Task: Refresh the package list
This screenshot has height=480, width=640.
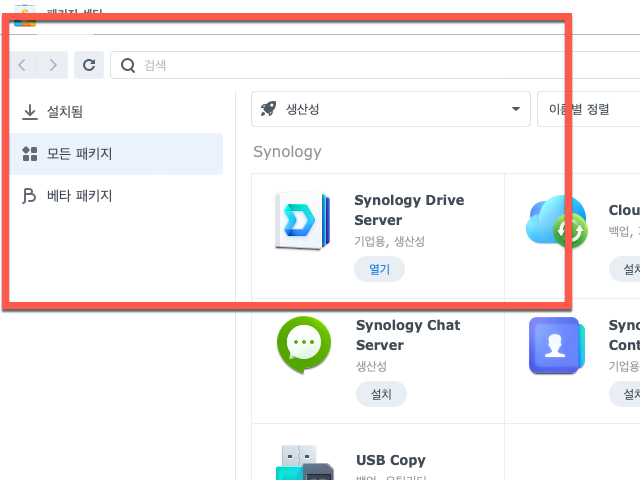Action: (89, 65)
